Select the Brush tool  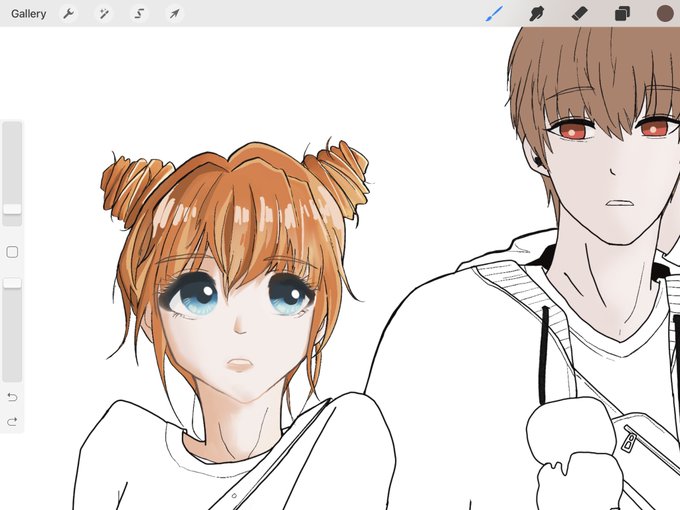[x=494, y=14]
